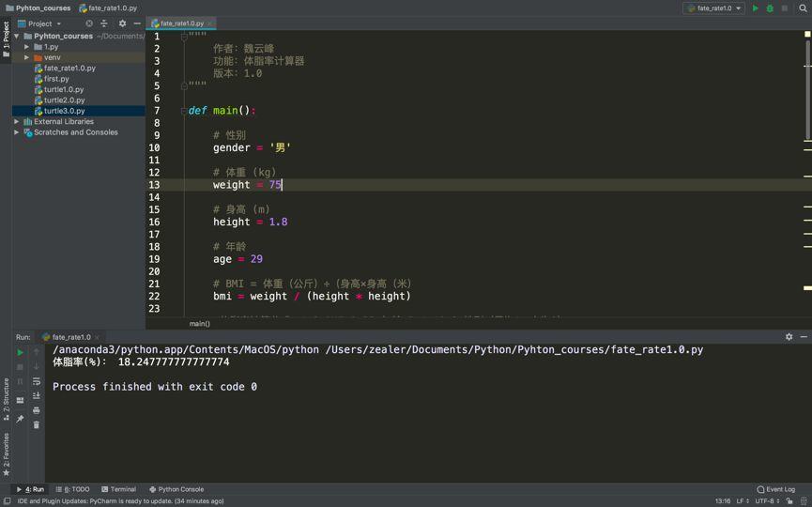Click the main() breadcrumb below the editor
This screenshot has width=812, height=507.
tap(199, 323)
